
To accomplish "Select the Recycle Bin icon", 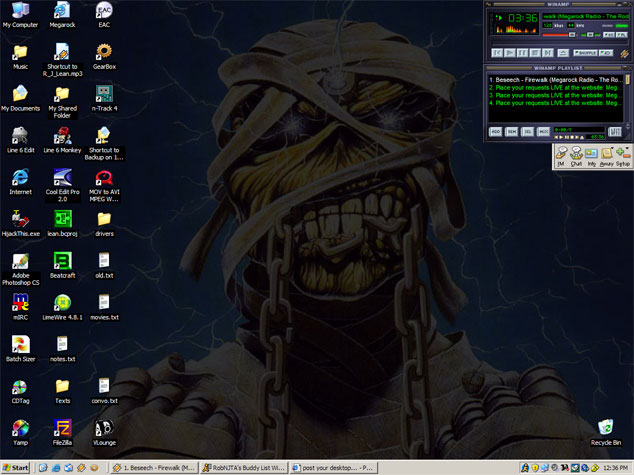I will pyautogui.click(x=605, y=428).
